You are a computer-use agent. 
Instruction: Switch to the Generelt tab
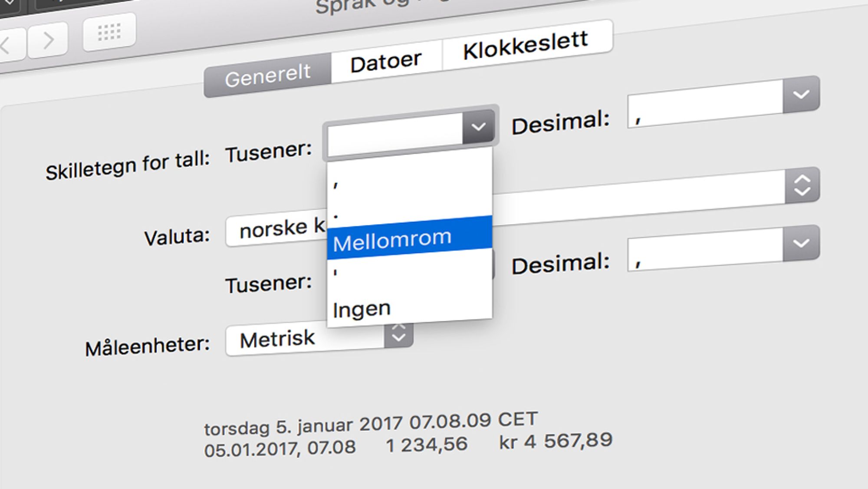coord(268,76)
